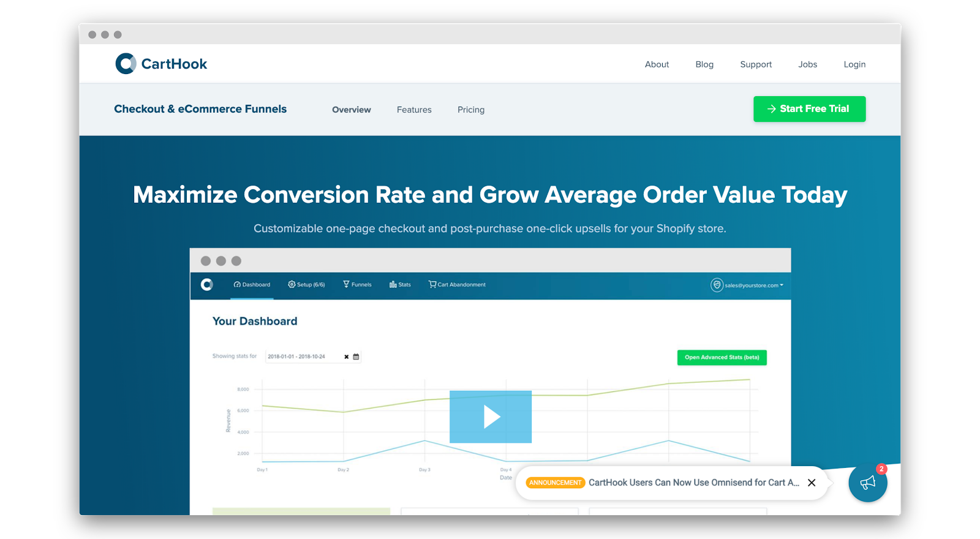Click the browser window close dot
This screenshot has height=539, width=980.
tap(92, 34)
